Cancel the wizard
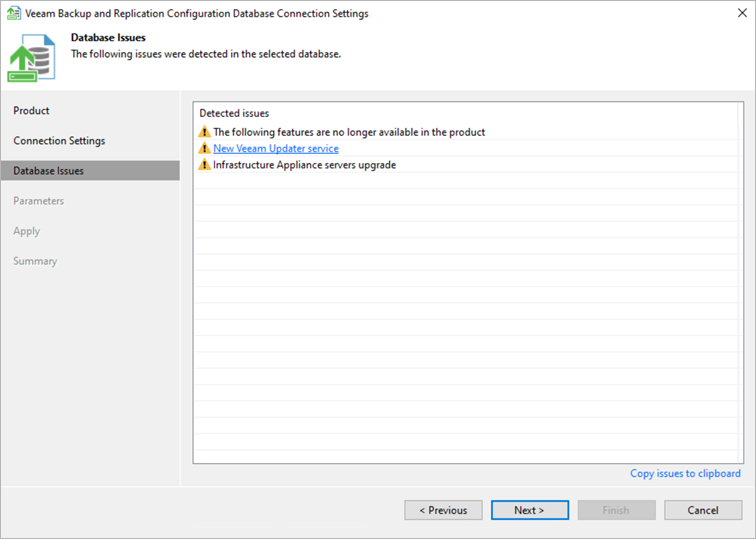 click(703, 510)
